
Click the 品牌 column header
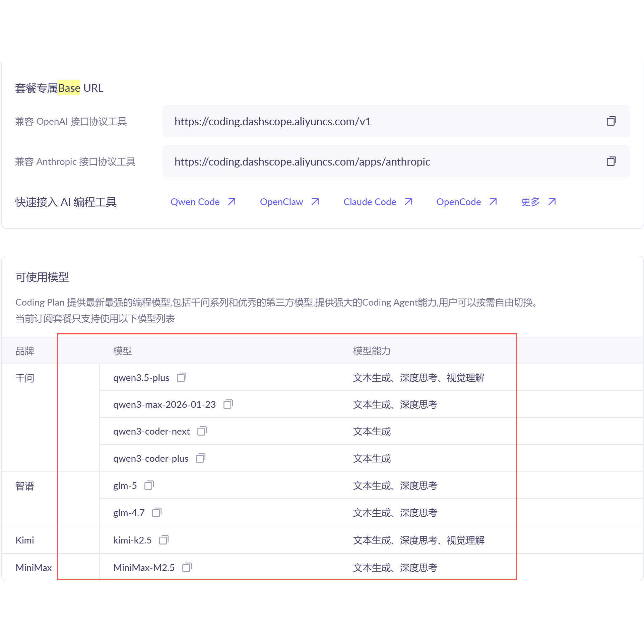(25, 351)
